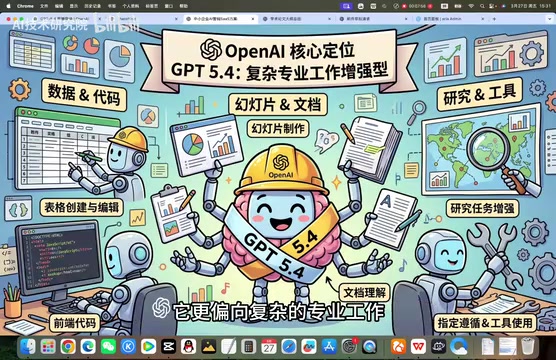Open System Settings with red badge
This screenshot has height=360, width=556.
tap(350, 346)
